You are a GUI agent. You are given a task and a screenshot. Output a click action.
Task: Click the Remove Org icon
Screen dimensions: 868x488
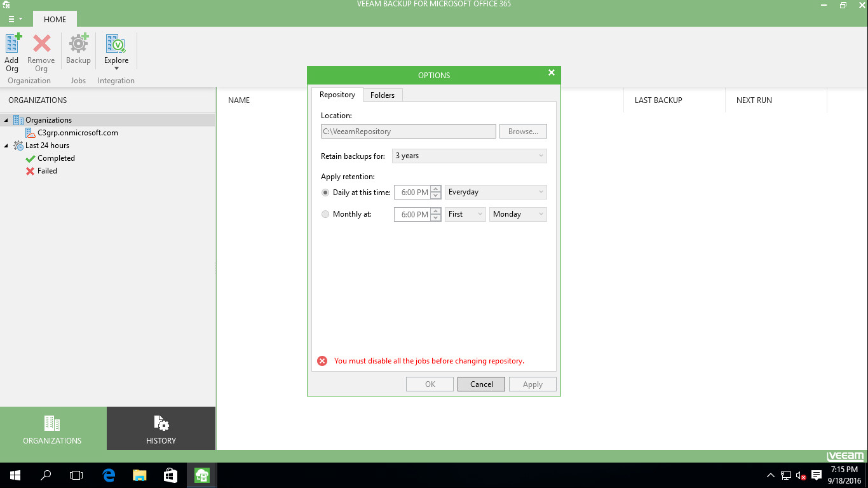click(41, 44)
